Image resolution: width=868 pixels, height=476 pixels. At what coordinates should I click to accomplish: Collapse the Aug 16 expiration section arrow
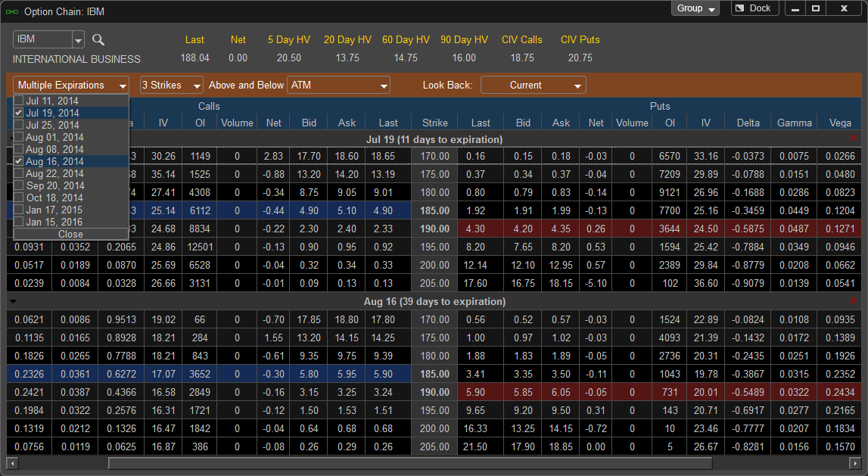[13, 302]
